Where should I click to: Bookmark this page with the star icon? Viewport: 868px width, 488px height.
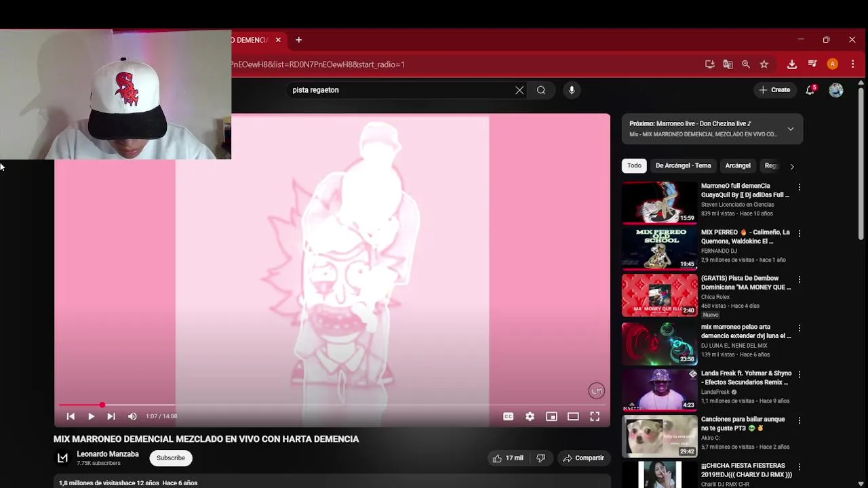point(764,64)
